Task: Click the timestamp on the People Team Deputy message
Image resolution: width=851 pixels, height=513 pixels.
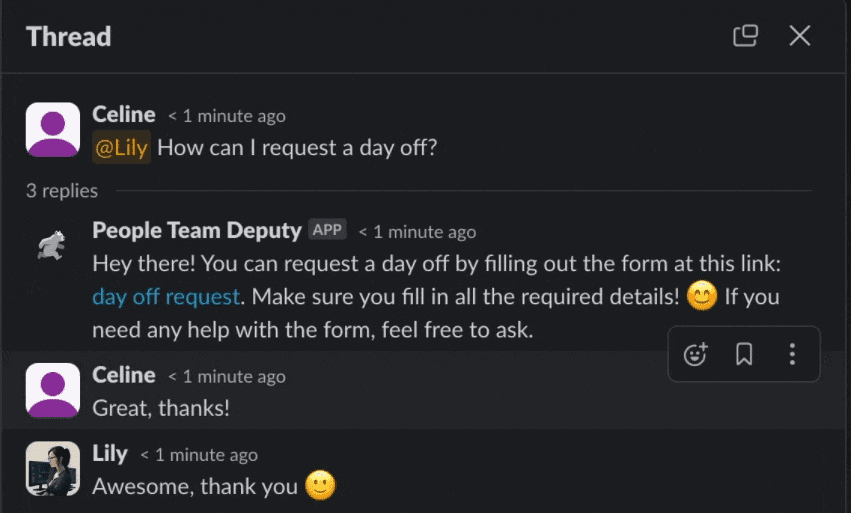Action: [417, 232]
